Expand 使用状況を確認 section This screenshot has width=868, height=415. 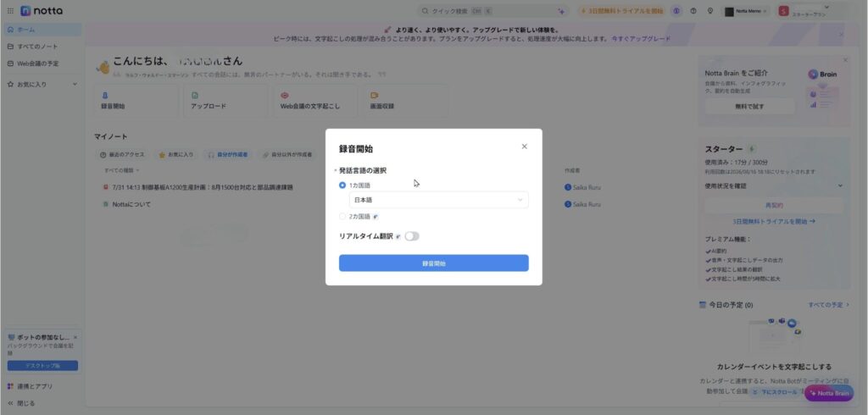coord(773,185)
